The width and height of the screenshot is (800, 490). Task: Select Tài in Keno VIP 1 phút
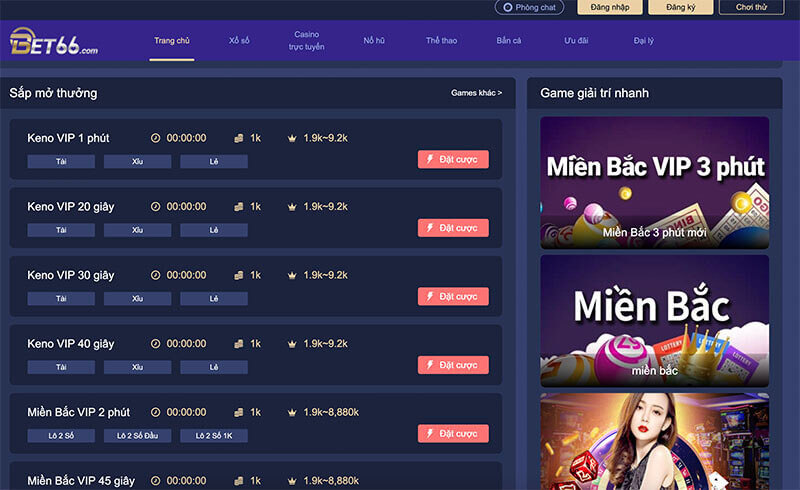tap(61, 161)
